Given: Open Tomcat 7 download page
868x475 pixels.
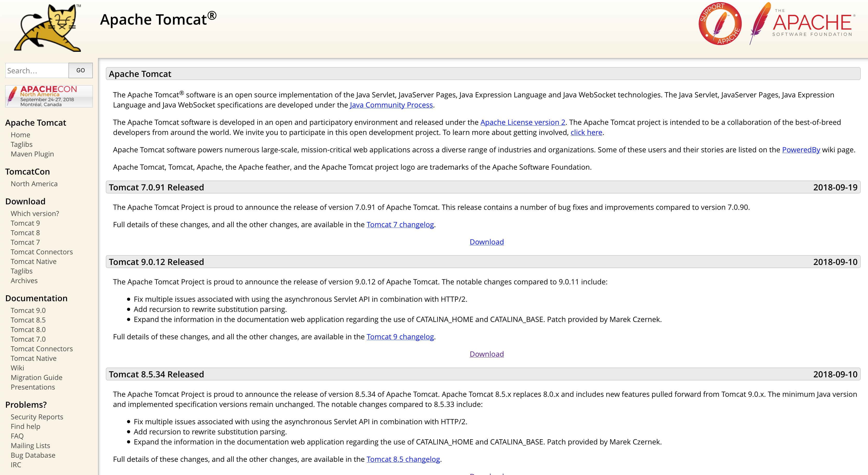Looking at the screenshot, I should (x=25, y=242).
